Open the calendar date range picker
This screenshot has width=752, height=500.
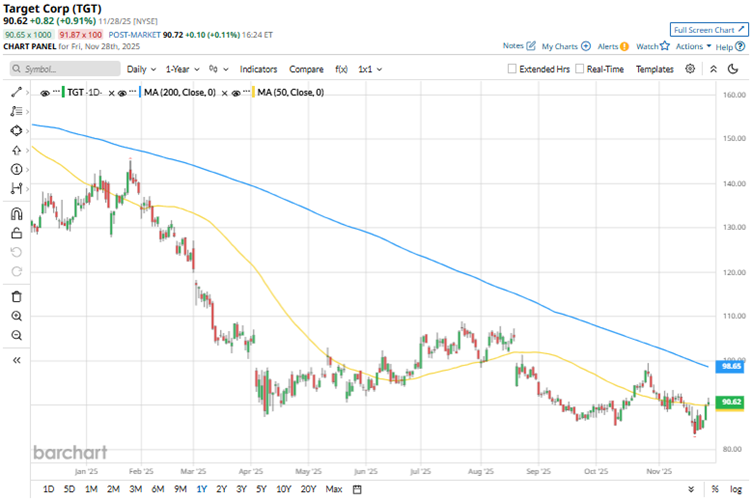point(357,489)
